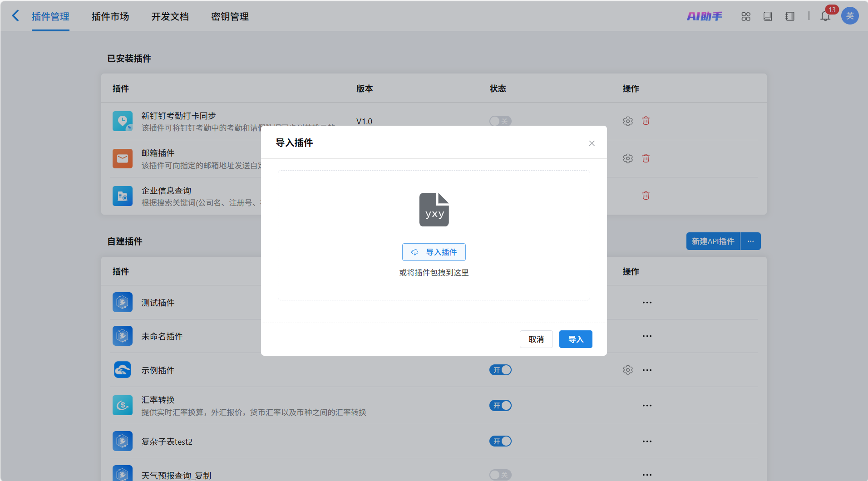Screen dimensions: 868x481
Task: Click the 导入 confirm button
Action: tap(575, 339)
